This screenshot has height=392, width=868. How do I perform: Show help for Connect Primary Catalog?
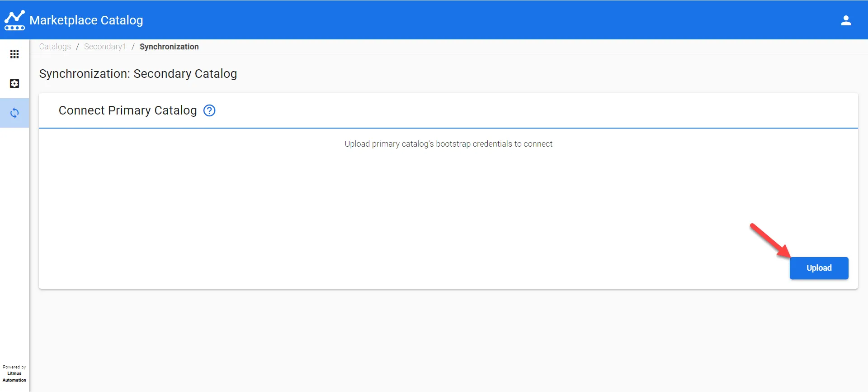pyautogui.click(x=209, y=110)
